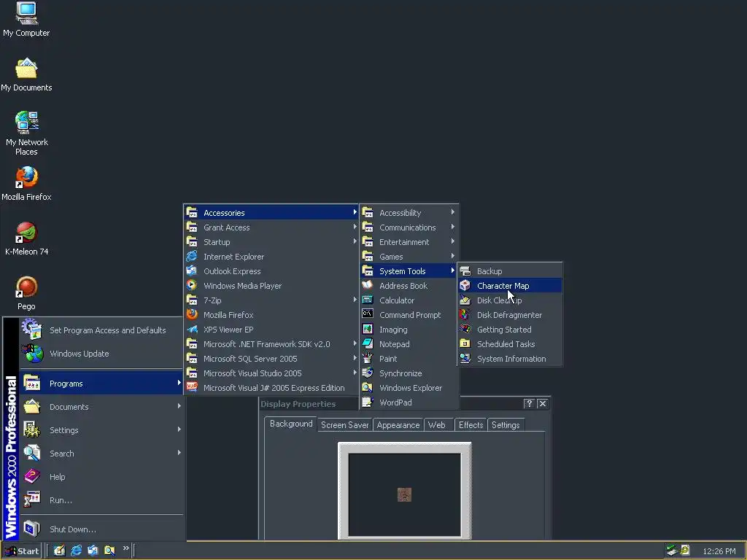The image size is (747, 560).
Task: Click the network connection system tray icon
Action: pos(672,551)
